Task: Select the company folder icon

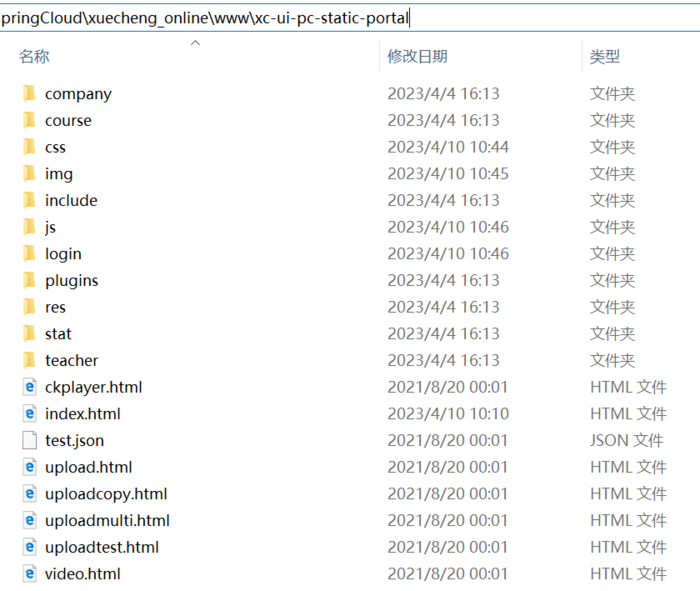Action: [29, 94]
